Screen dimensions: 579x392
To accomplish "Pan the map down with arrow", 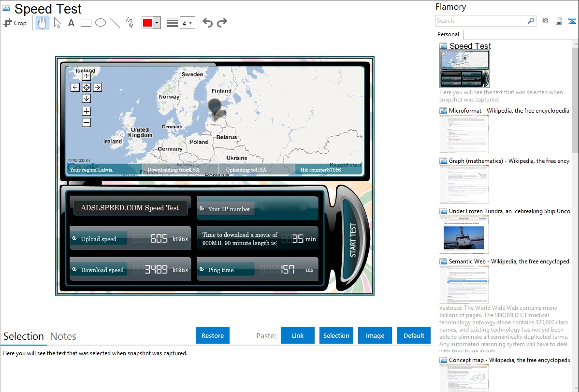I will tap(87, 99).
